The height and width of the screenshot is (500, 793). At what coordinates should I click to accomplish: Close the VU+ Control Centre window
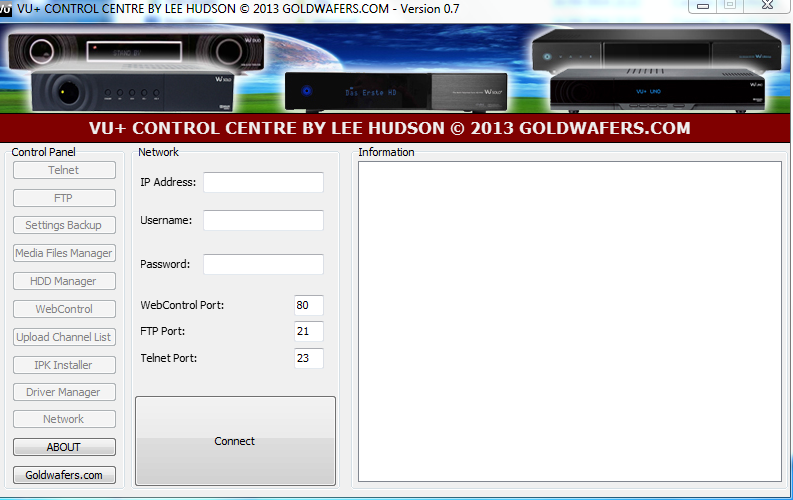click(767, 6)
